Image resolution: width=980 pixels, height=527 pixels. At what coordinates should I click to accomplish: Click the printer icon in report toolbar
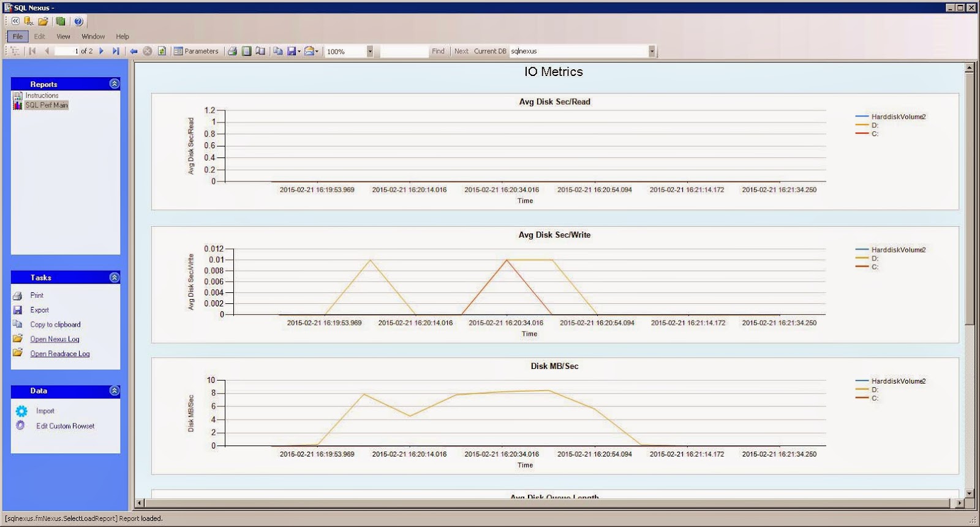pos(232,51)
